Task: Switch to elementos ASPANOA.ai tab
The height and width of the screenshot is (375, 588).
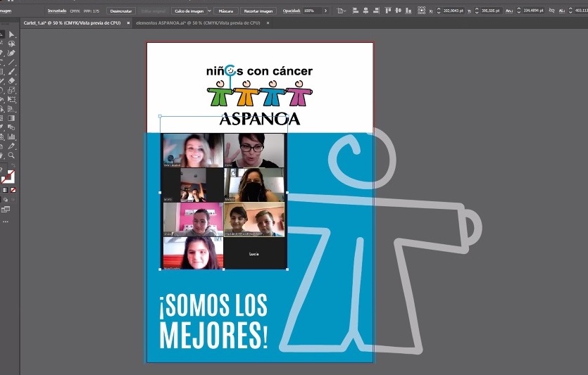Action: (198, 23)
